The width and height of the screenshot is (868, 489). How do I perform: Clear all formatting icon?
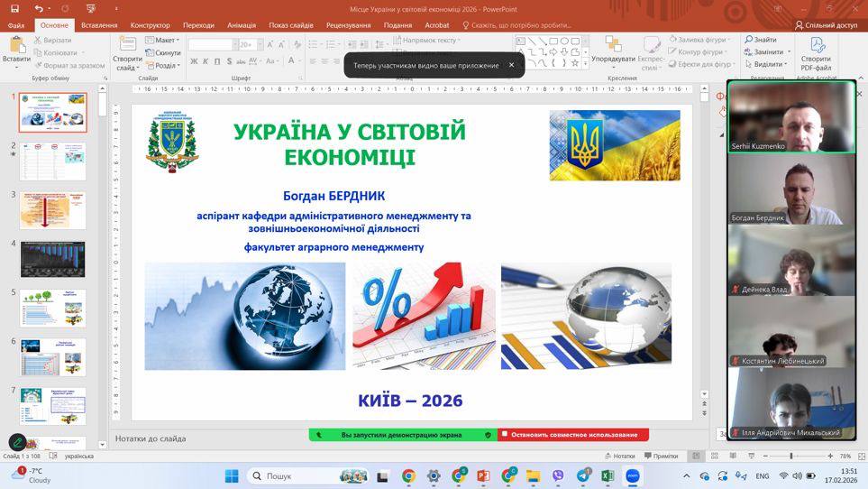click(x=297, y=44)
